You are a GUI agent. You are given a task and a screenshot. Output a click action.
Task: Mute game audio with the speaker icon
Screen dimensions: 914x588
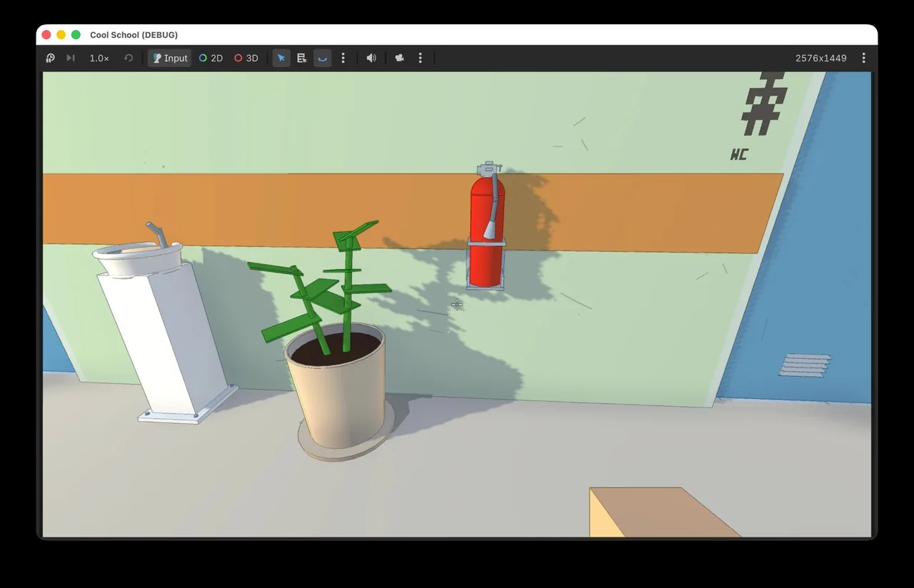tap(371, 58)
